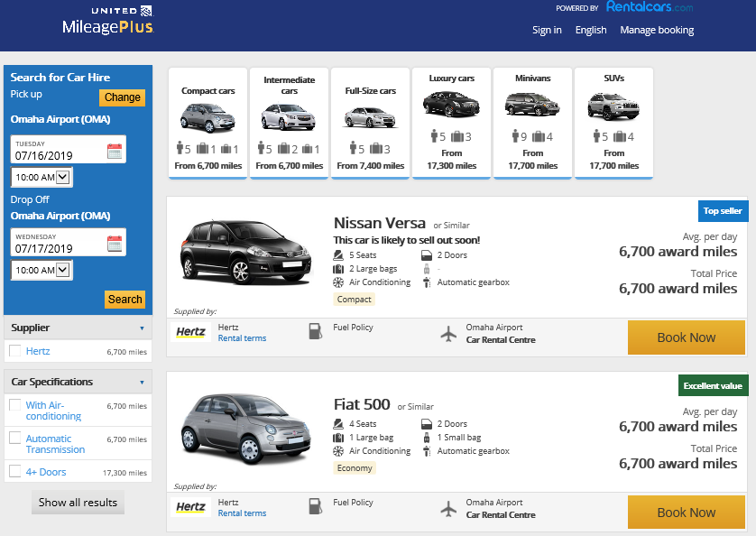Click the Rentalcars.com logo
756x536 pixels.
point(649,6)
